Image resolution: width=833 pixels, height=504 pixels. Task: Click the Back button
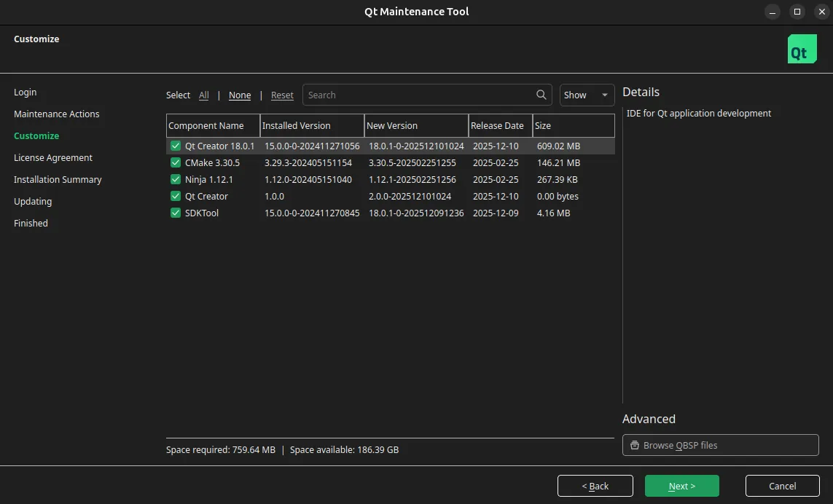coord(595,486)
